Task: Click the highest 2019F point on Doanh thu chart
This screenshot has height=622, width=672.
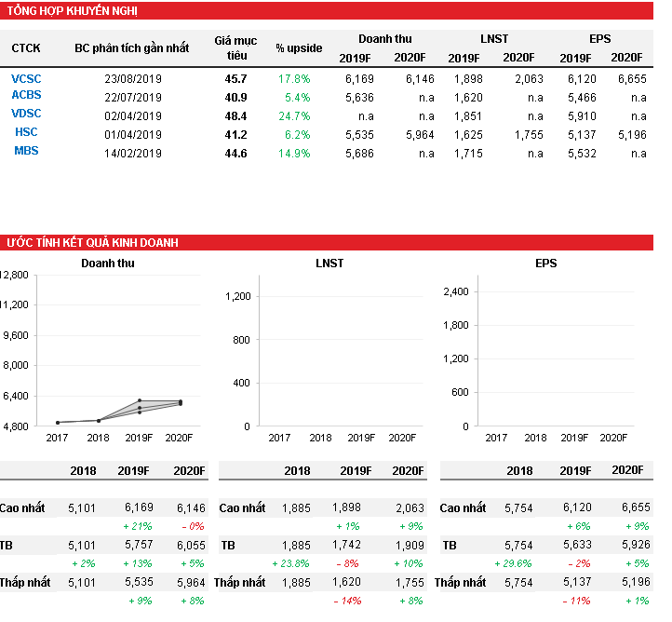Action: [140, 400]
